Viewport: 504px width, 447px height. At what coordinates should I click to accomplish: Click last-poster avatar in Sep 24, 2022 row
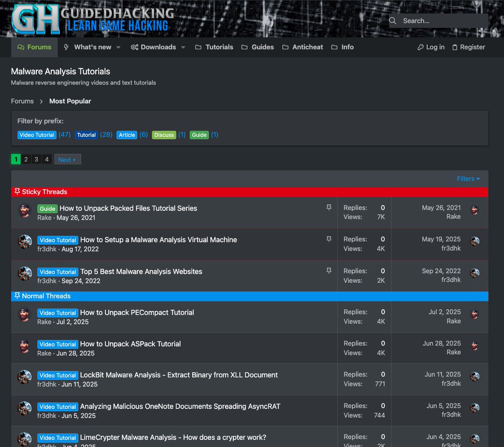[x=475, y=273]
